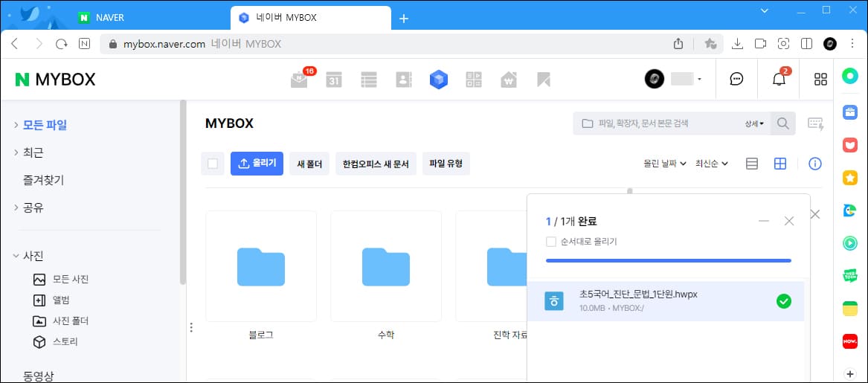Add a sidebar app with plus

[x=849, y=373]
